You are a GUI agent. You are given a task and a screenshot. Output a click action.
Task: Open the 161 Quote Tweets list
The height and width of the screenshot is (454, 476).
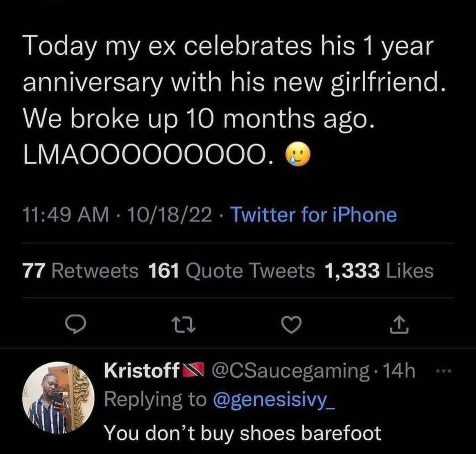point(231,271)
